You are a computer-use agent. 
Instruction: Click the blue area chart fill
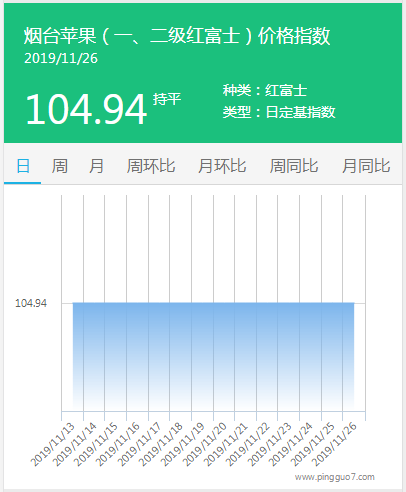(213, 357)
